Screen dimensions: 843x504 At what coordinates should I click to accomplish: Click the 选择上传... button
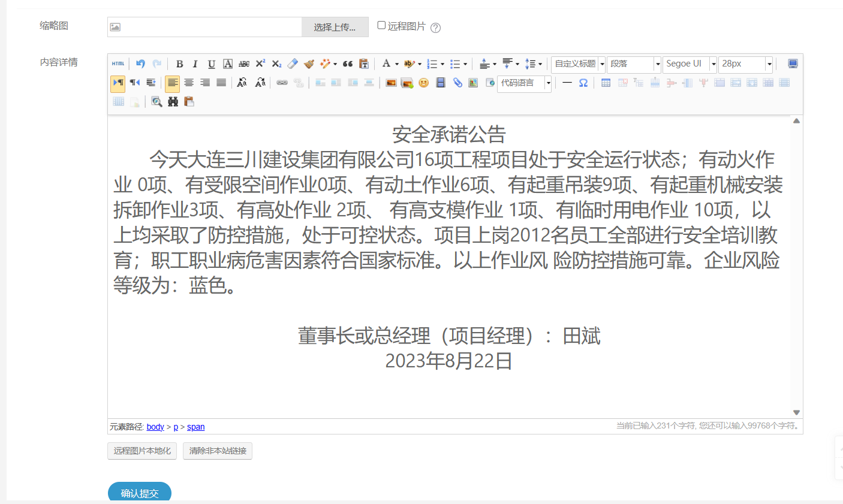335,27
